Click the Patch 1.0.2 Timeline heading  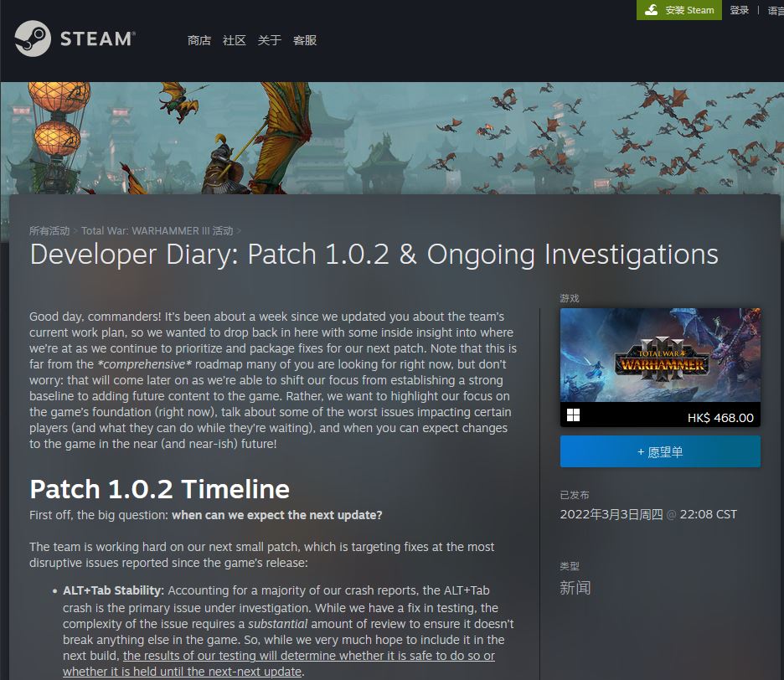tap(159, 489)
